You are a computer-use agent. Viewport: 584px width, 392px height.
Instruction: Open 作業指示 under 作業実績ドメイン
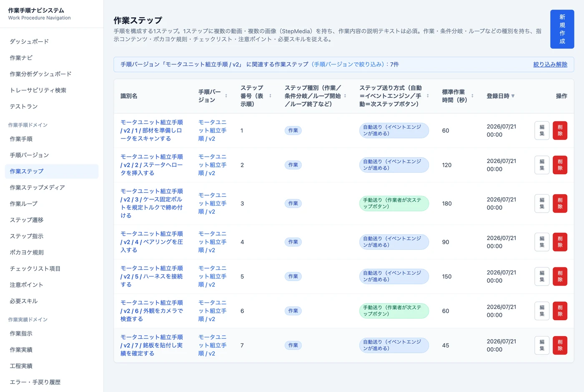[52, 334]
